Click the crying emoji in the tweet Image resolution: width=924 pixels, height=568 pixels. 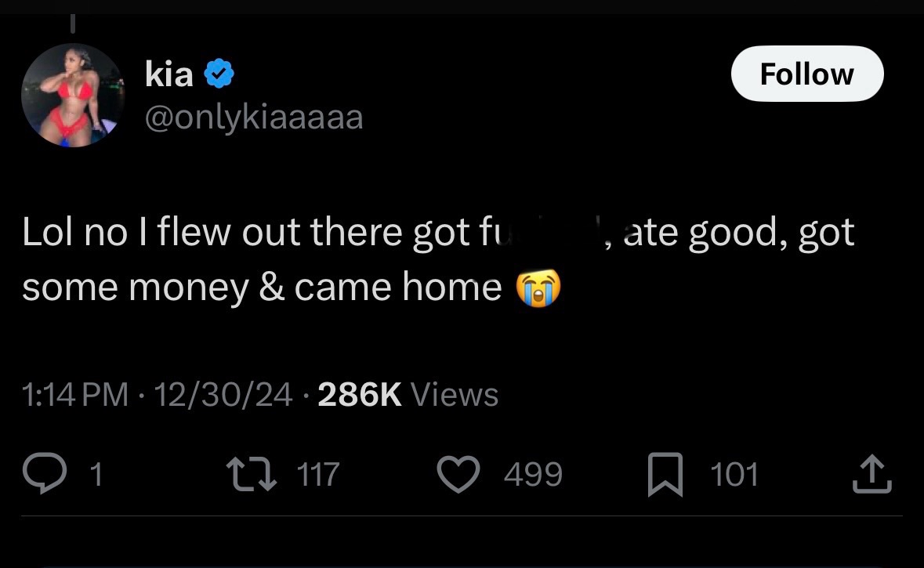click(x=538, y=288)
